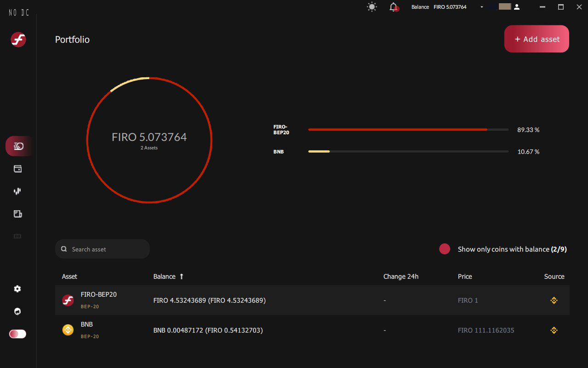Click the BNB legend label in chart
The image size is (588, 368).
(278, 151)
